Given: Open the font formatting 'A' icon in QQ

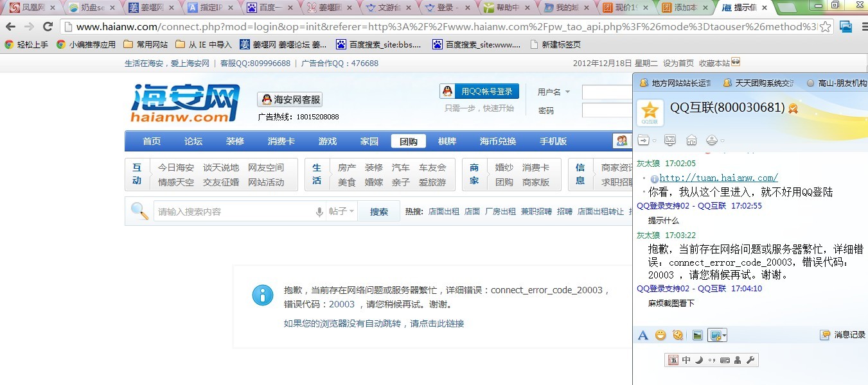Looking at the screenshot, I should (x=642, y=335).
